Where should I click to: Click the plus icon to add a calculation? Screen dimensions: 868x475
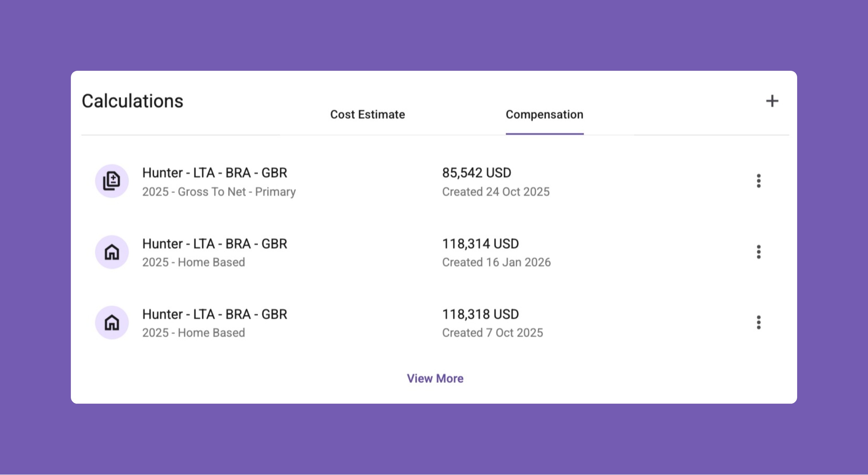tap(772, 101)
